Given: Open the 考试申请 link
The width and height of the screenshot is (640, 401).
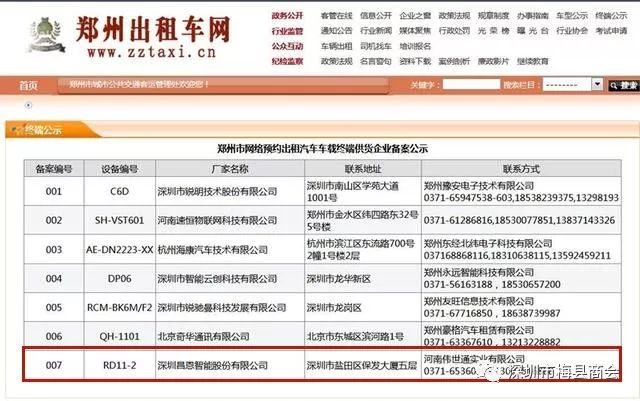Looking at the screenshot, I should (x=611, y=31).
